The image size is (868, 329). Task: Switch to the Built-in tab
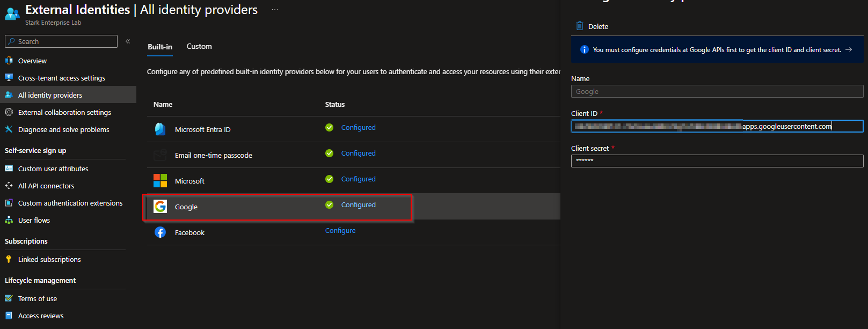click(160, 47)
